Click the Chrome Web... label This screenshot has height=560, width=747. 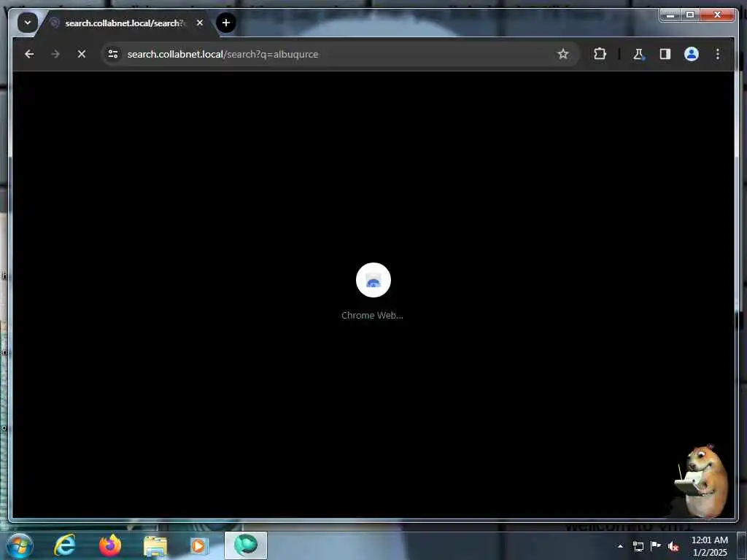(372, 315)
